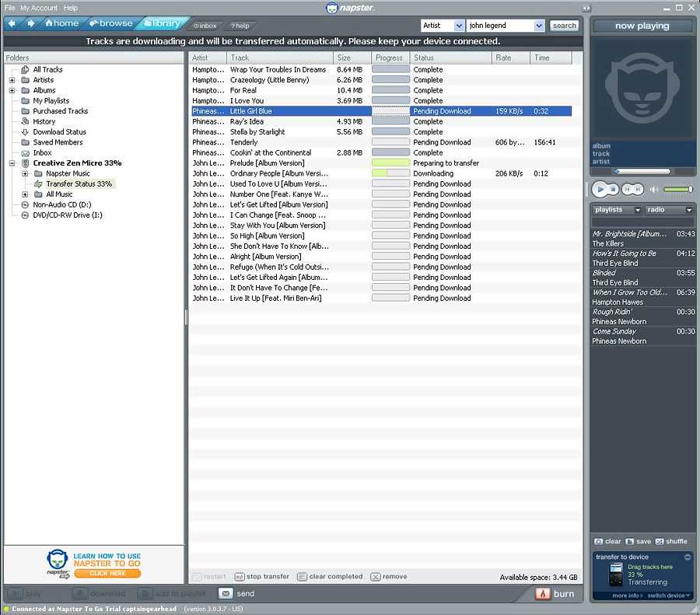
Task: Click the search text field
Action: [500, 26]
